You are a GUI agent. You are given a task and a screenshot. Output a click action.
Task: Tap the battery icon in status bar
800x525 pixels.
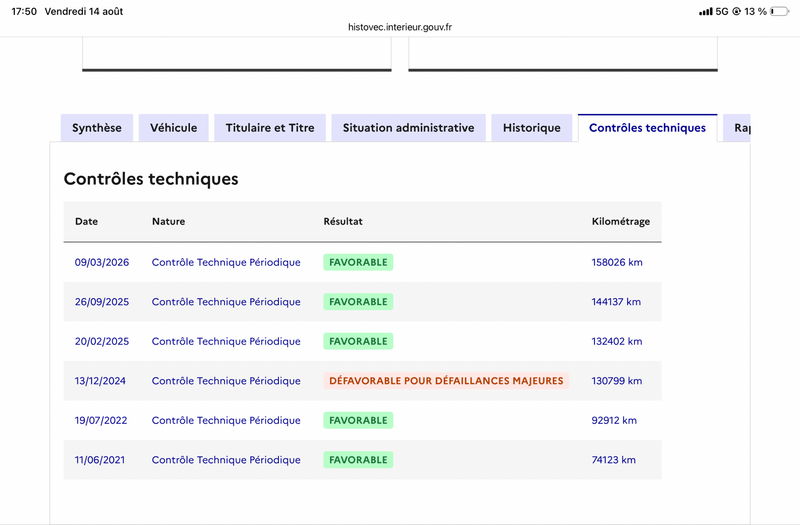[x=780, y=11]
